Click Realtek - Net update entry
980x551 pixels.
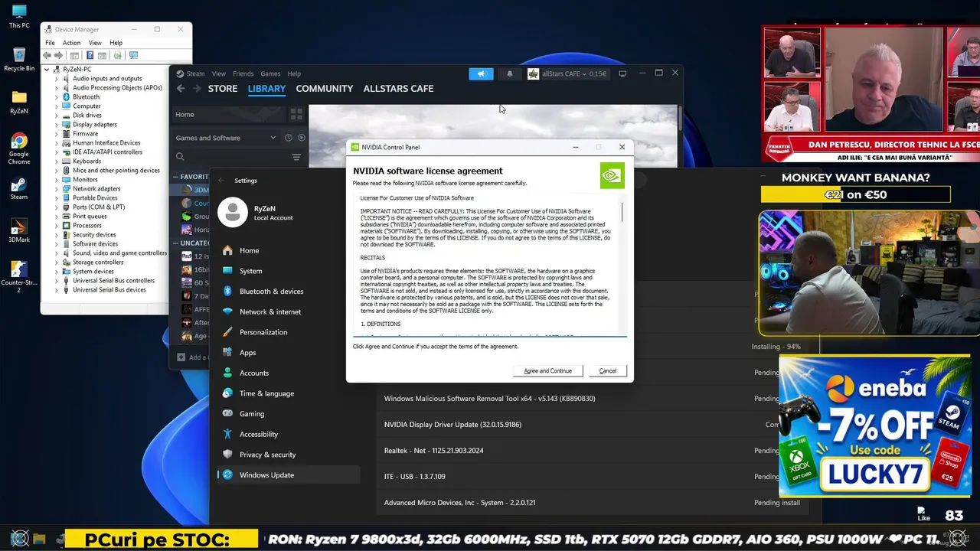434,451
